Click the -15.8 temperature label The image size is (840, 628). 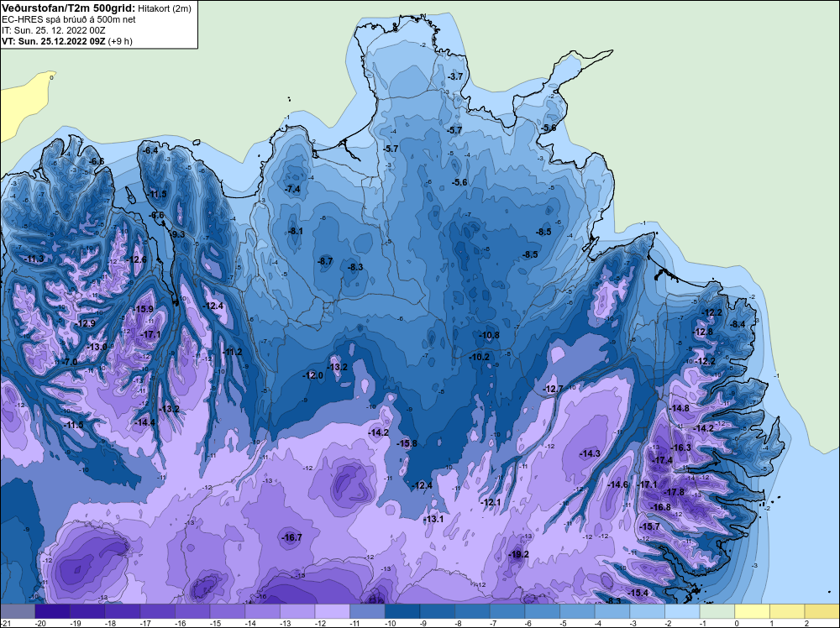(x=407, y=443)
